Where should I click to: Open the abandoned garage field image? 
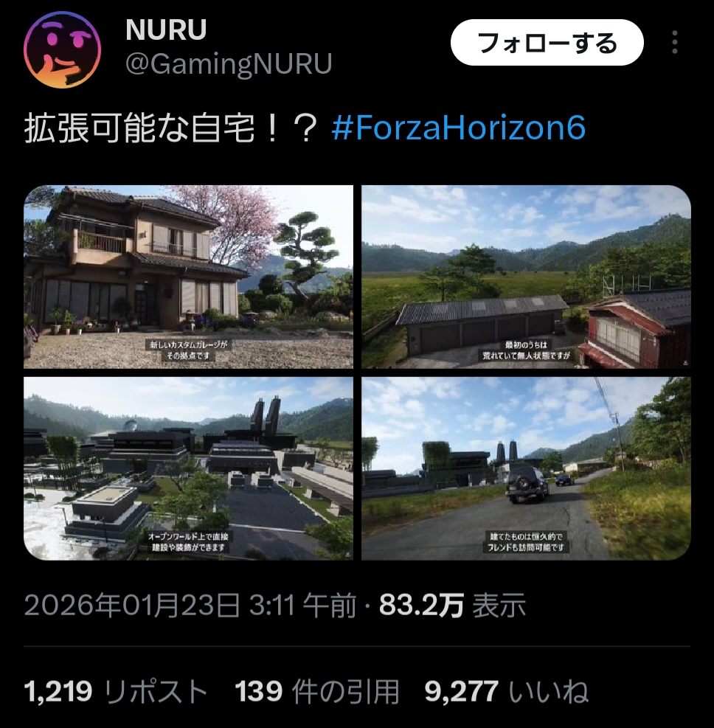point(526,277)
